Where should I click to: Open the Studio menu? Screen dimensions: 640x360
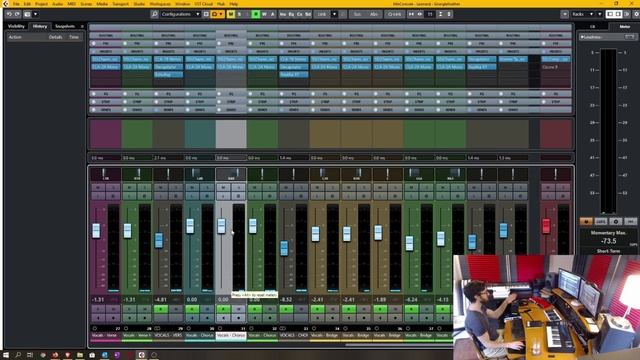tap(139, 4)
